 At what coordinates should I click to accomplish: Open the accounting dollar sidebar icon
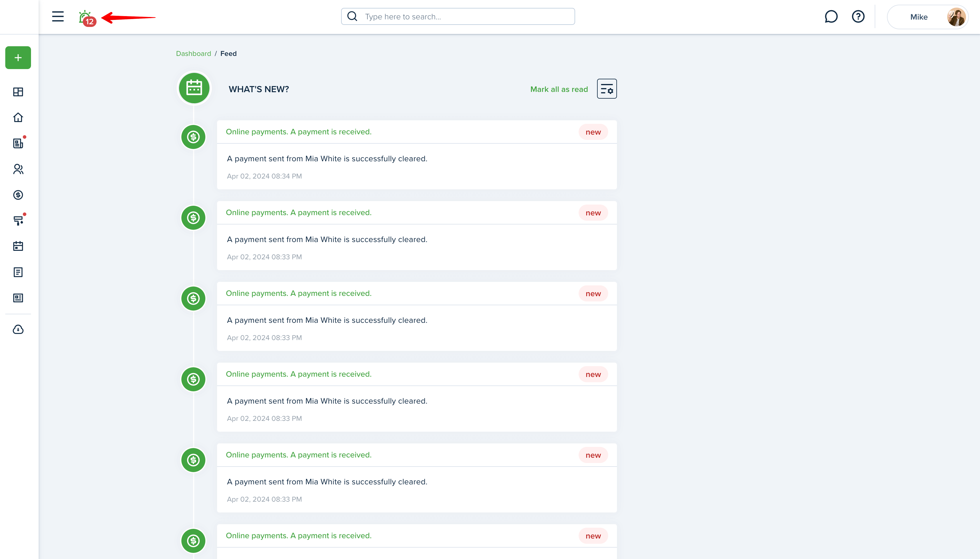18,195
